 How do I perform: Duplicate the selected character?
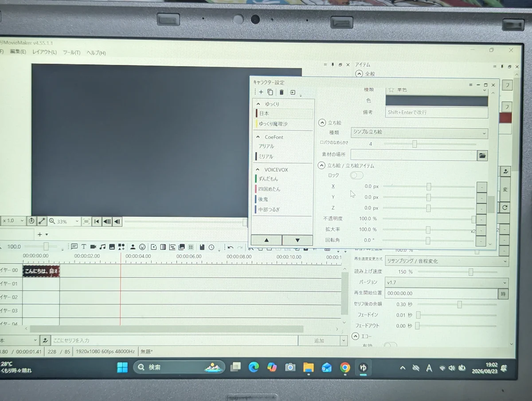pos(270,92)
